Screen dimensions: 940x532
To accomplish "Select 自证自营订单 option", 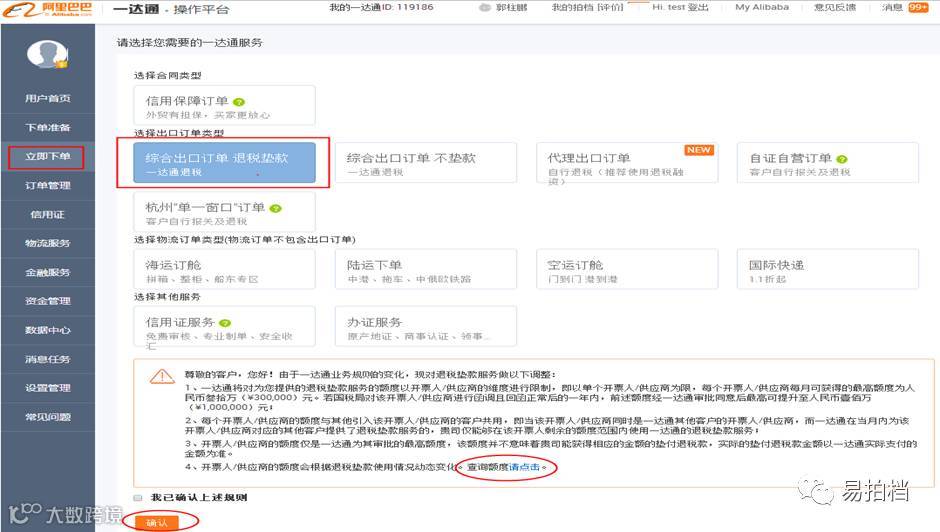I will [828, 163].
